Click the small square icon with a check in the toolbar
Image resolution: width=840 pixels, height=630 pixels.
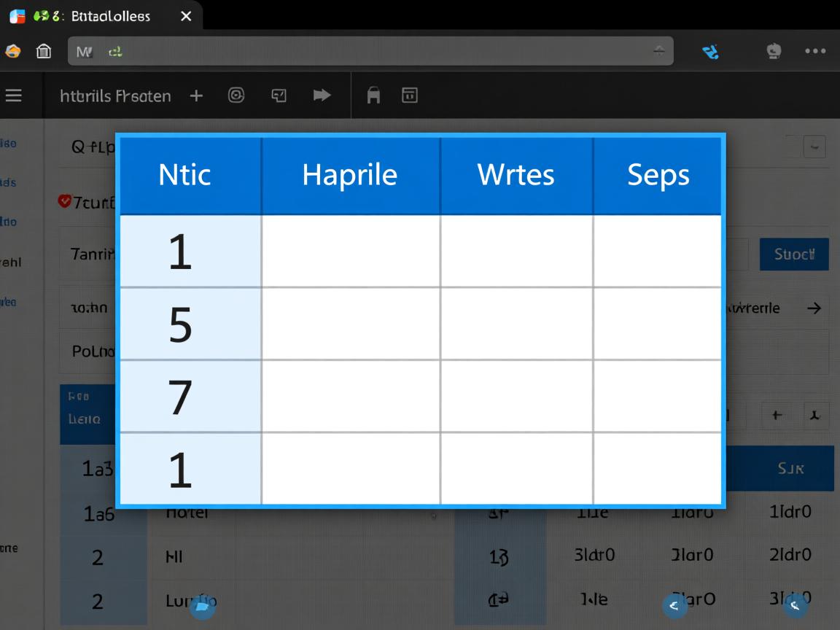pyautogui.click(x=279, y=96)
